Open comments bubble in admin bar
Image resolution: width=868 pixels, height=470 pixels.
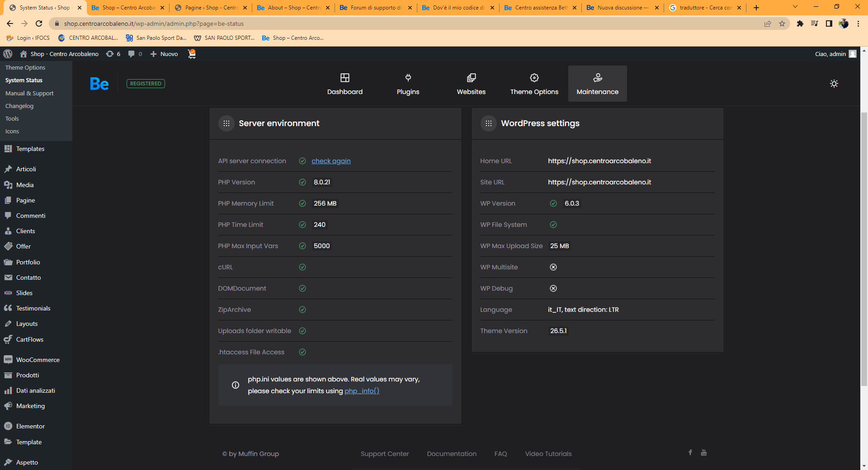point(135,54)
